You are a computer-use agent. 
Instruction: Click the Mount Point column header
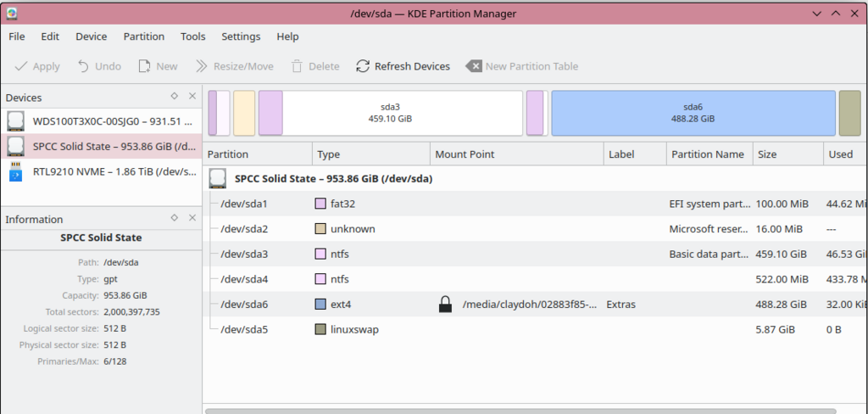point(465,154)
